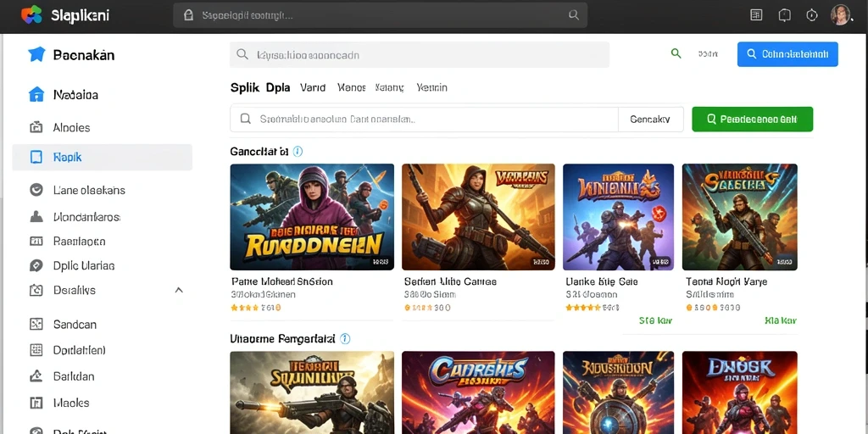Click the grey search field at the top of content
This screenshot has height=434, width=868.
pos(420,55)
